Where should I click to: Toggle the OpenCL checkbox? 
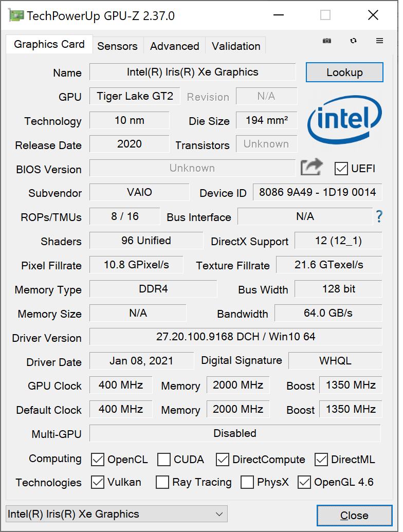click(98, 460)
